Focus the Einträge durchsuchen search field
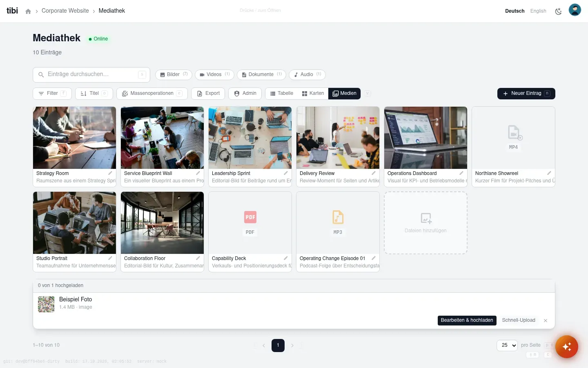588x368 pixels. point(91,74)
